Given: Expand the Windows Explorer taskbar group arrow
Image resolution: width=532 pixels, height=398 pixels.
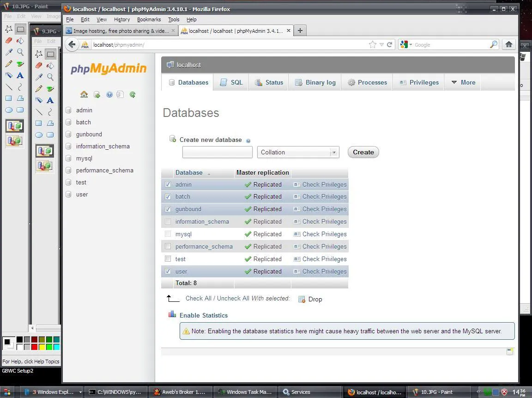Looking at the screenshot, I should (80, 392).
